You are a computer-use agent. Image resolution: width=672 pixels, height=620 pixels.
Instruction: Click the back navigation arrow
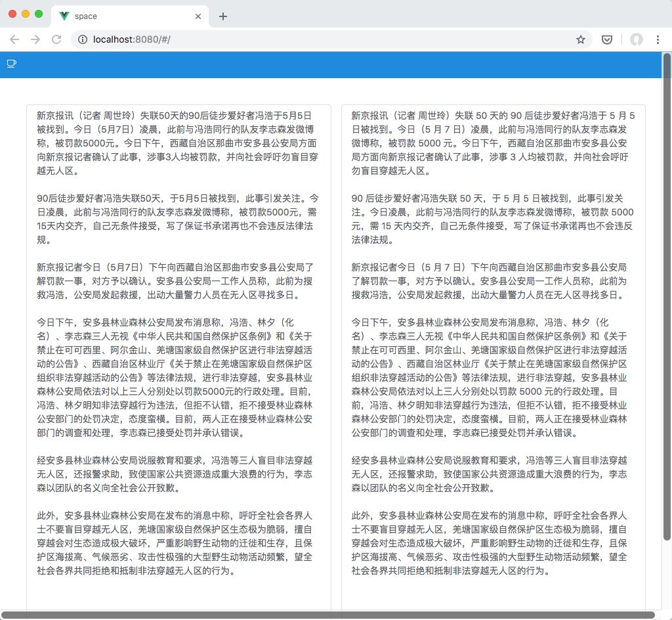point(14,39)
